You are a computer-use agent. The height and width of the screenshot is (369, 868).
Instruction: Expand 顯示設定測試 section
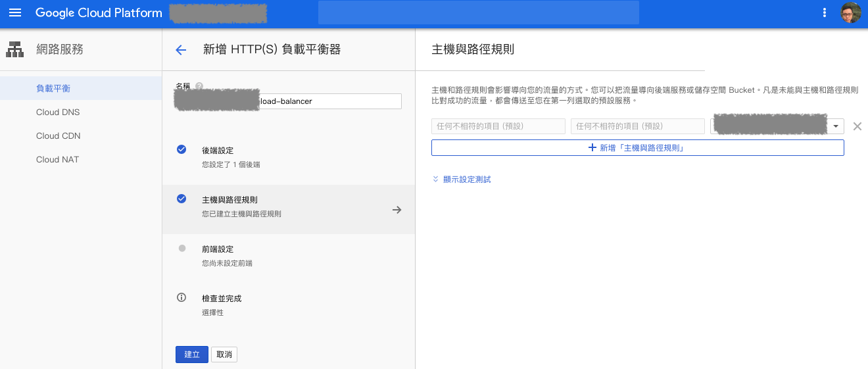click(462, 180)
